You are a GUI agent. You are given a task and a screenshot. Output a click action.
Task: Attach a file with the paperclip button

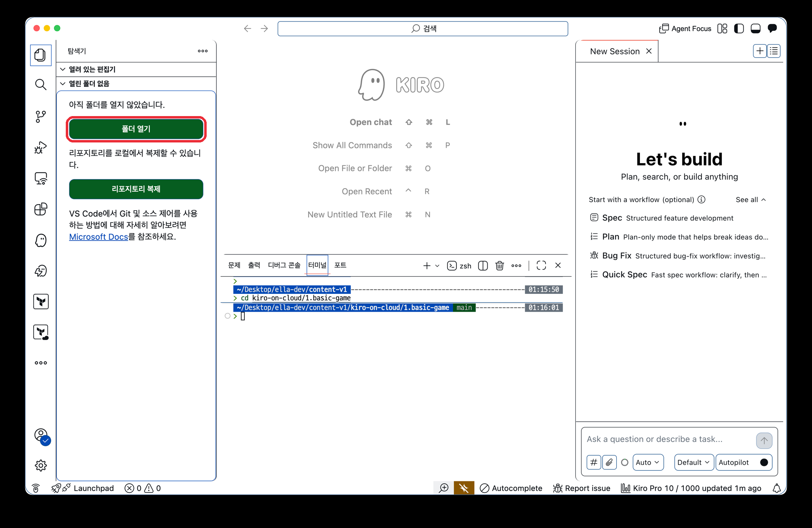[609, 462]
